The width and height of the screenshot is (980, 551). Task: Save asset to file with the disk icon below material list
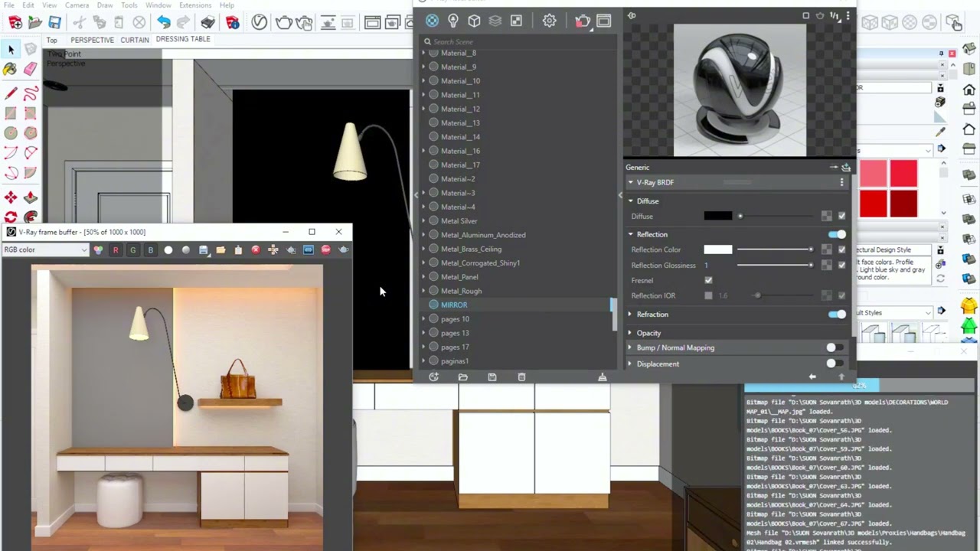(492, 377)
